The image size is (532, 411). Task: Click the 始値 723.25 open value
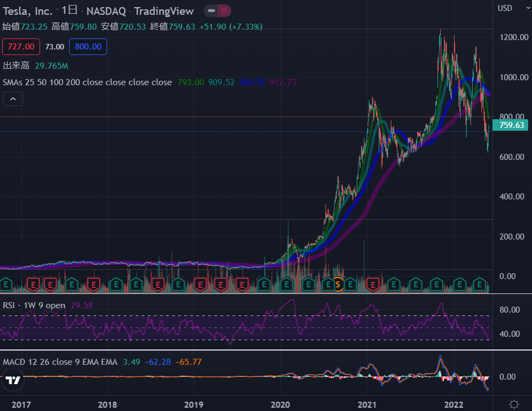pos(24,26)
